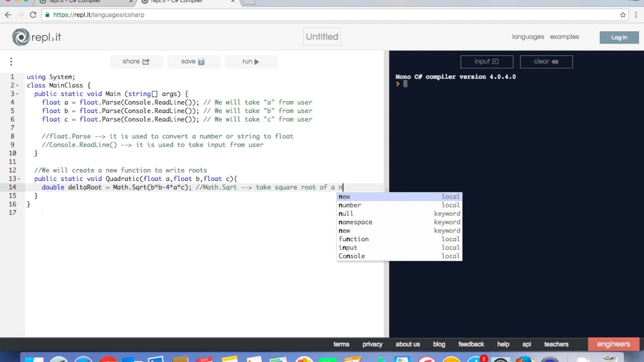Select 'new' keyword autocomplete suggestion
The width and height of the screenshot is (644, 362).
click(399, 231)
